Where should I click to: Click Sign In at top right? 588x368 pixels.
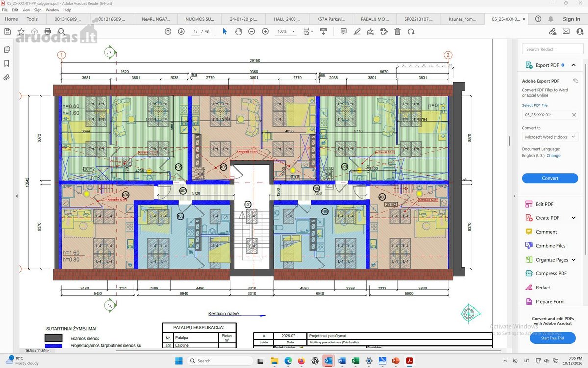point(571,19)
